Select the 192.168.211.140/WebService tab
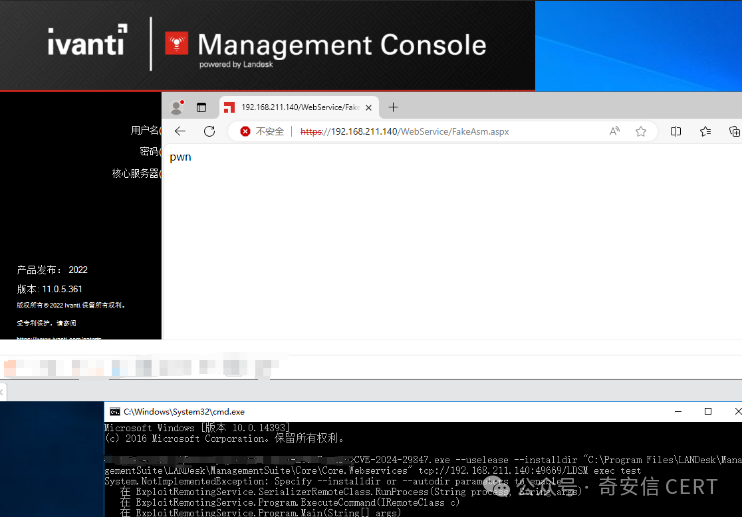Image resolution: width=742 pixels, height=517 pixels. [x=300, y=107]
